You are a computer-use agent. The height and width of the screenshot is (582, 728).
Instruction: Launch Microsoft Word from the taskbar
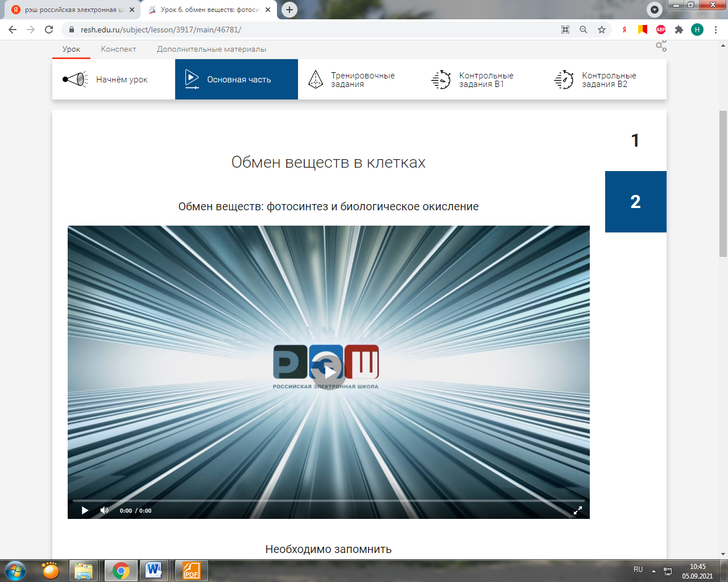(x=154, y=570)
